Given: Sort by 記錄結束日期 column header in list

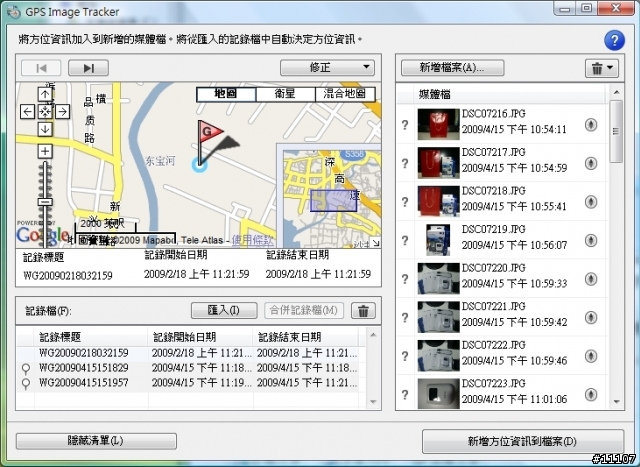Looking at the screenshot, I should click(306, 337).
